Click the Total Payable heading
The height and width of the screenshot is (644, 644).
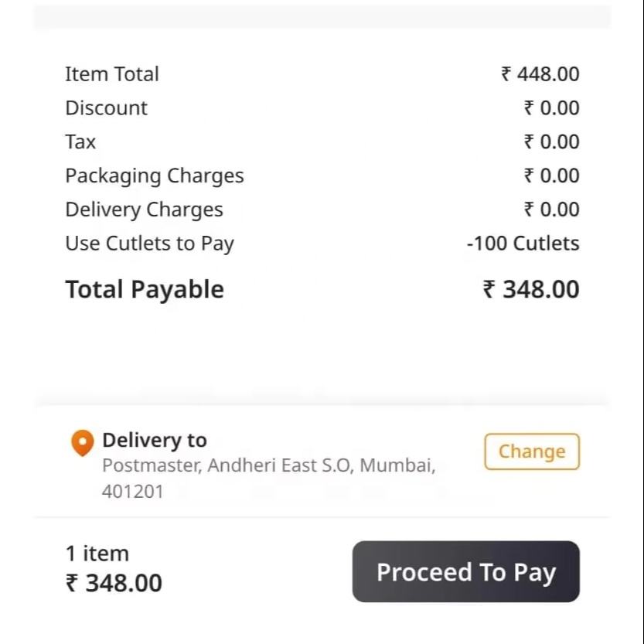point(145,290)
